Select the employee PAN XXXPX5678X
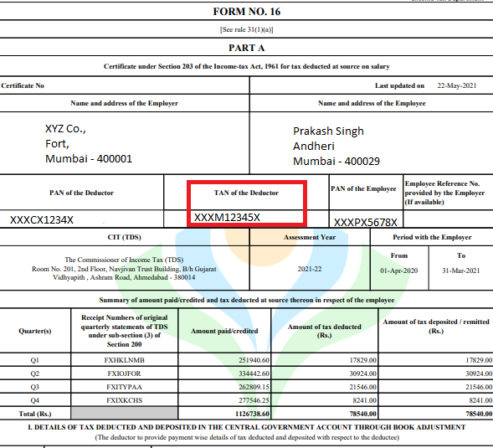The width and height of the screenshot is (493, 448). (x=365, y=223)
